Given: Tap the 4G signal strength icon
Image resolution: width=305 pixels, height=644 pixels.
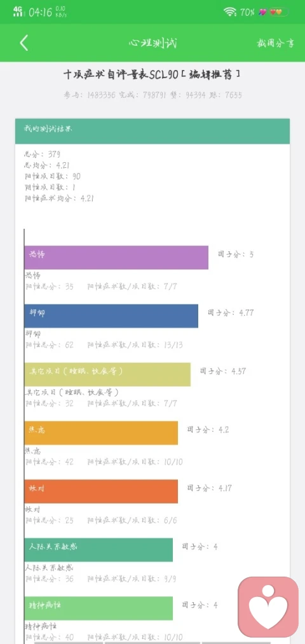Looking at the screenshot, I should point(18,11).
